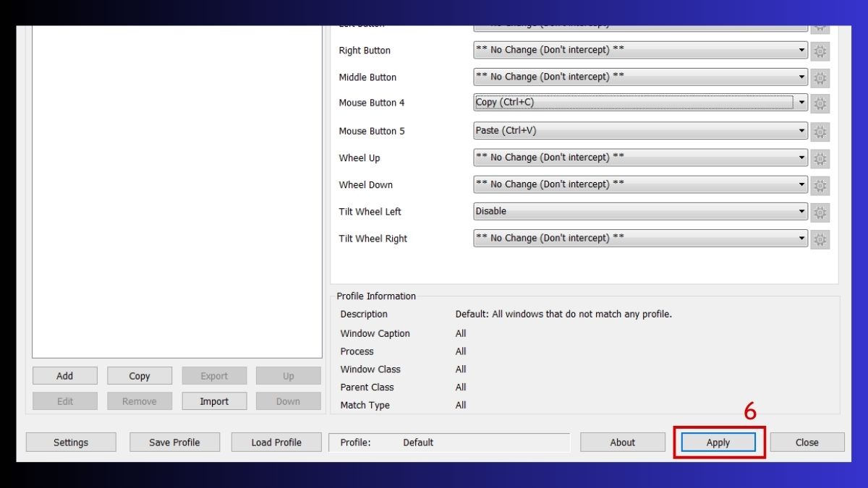
Task: Click the 'Window Class' label
Action: (370, 369)
